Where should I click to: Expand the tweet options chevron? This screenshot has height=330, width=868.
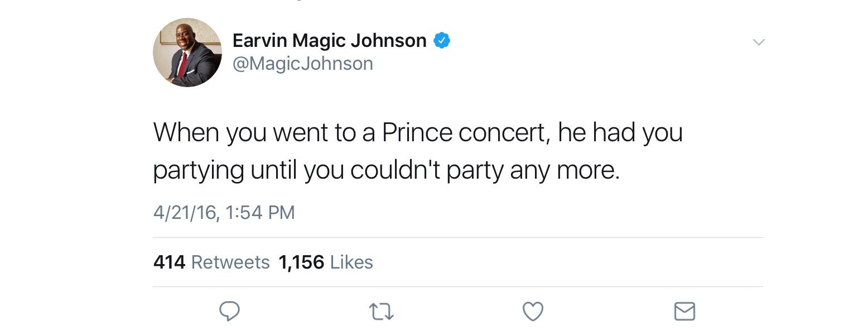(758, 42)
